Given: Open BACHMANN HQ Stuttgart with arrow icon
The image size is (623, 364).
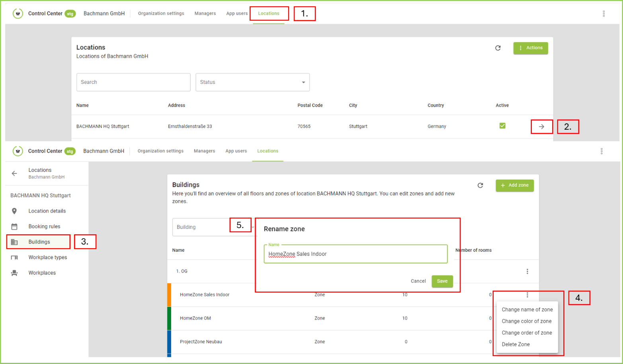Looking at the screenshot, I should click(541, 127).
